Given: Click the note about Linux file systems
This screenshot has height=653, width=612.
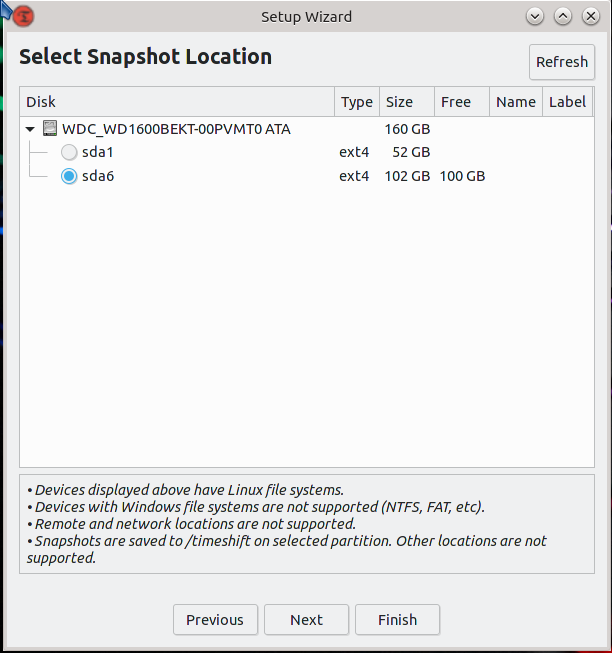Looking at the screenshot, I should (x=186, y=490).
